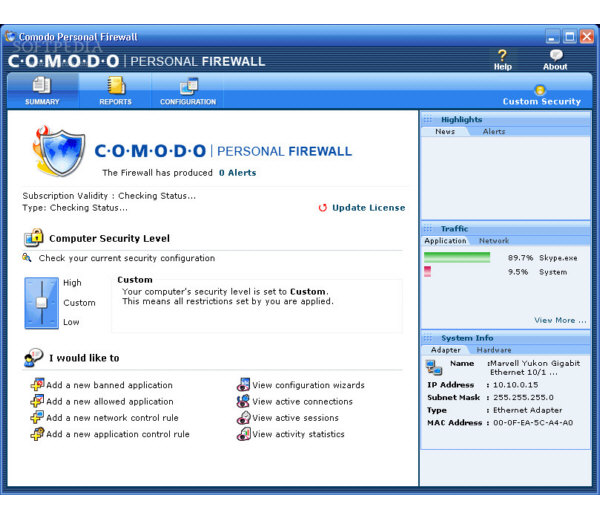Click 'Add a new network control rule'
This screenshot has height=520, width=600.
pyautogui.click(x=112, y=418)
